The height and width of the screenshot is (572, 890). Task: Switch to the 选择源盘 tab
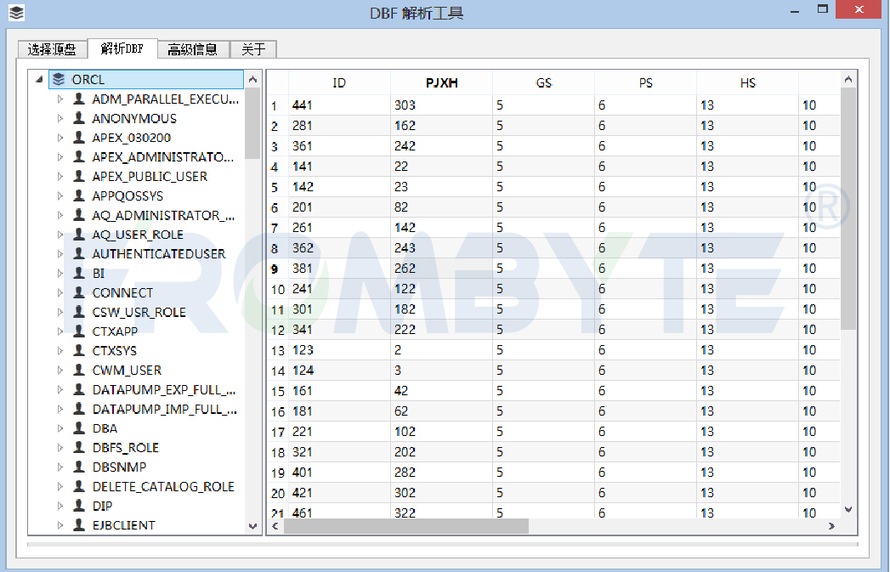point(52,49)
